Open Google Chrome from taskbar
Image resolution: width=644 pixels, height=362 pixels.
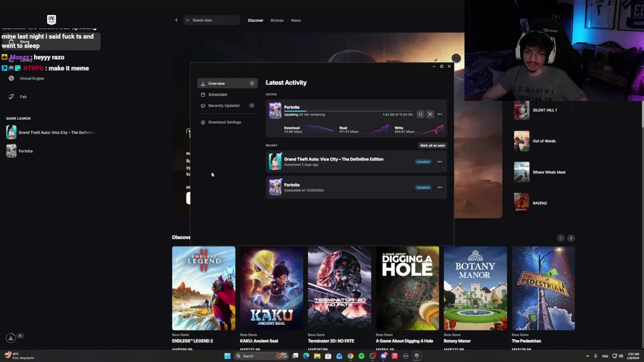pyautogui.click(x=350, y=356)
